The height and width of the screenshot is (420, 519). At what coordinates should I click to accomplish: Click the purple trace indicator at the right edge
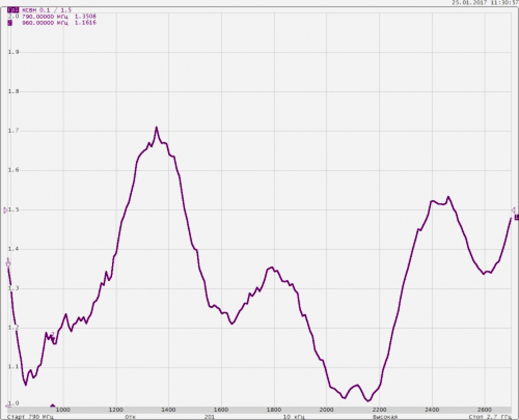click(x=517, y=217)
